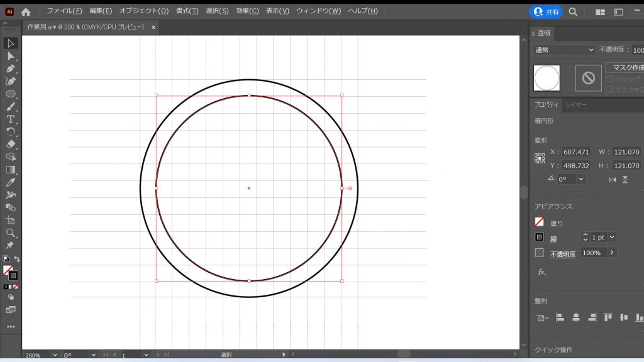
Task: Open the zoom level 200% dropdown
Action: pyautogui.click(x=55, y=354)
